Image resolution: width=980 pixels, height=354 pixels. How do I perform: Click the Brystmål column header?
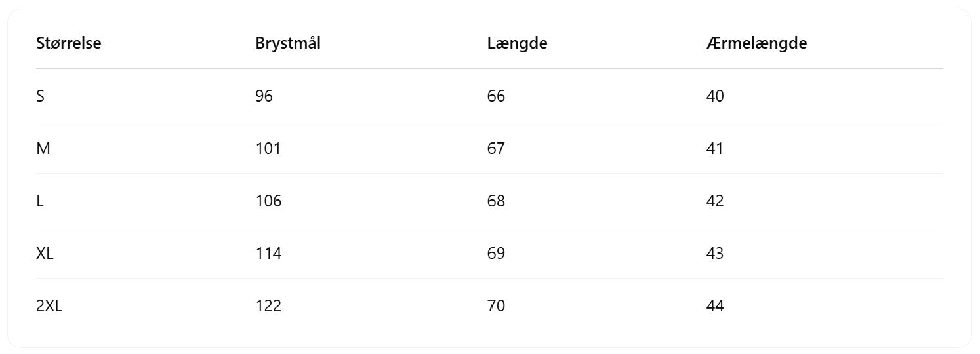pos(288,44)
